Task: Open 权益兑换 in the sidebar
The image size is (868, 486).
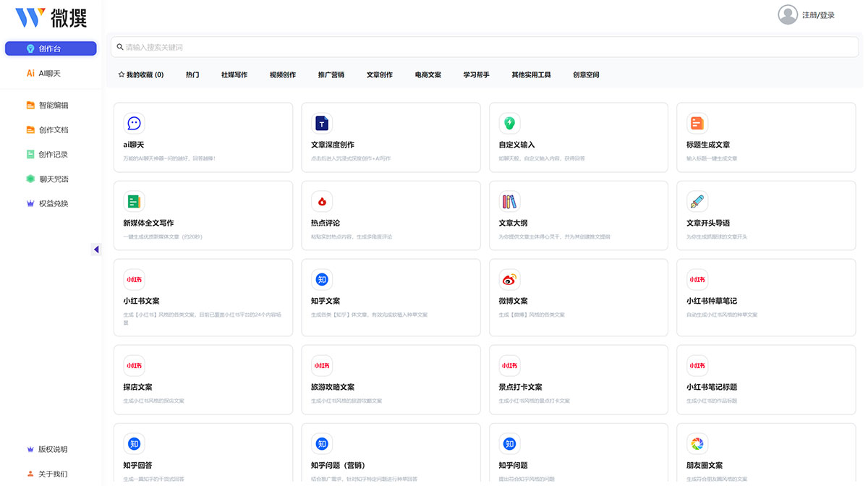Action: coord(53,203)
